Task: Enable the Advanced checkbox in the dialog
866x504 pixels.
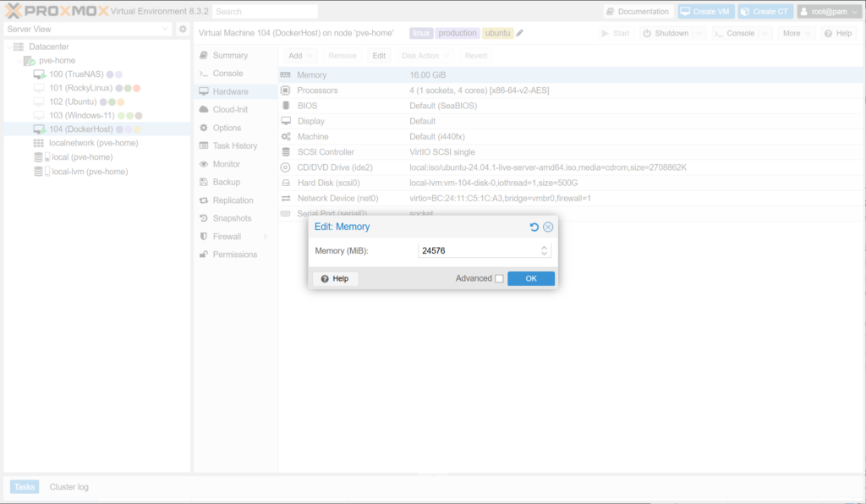Action: pos(499,278)
